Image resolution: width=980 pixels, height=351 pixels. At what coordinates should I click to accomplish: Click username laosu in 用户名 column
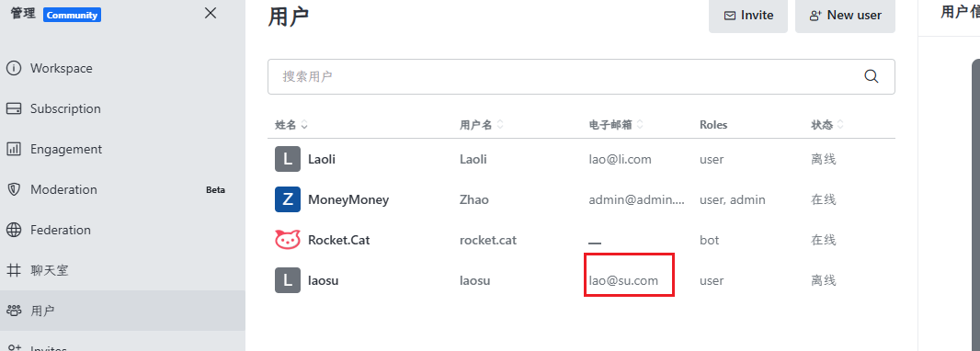[475, 280]
